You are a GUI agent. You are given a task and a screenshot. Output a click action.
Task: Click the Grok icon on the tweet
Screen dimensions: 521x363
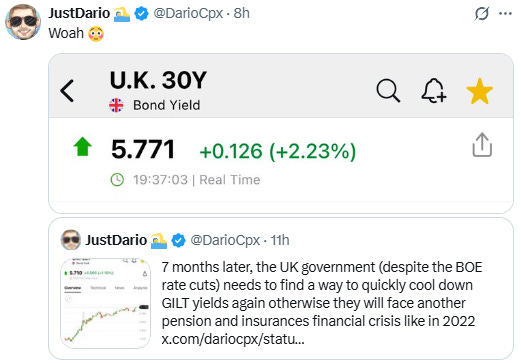(481, 14)
